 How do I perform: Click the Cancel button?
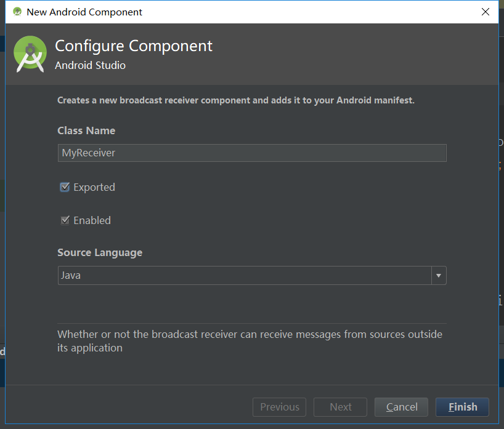pos(401,407)
